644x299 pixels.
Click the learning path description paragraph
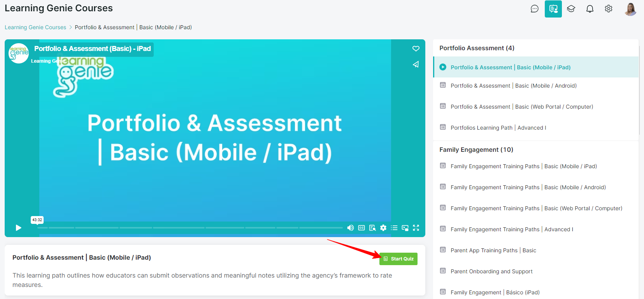coord(202,280)
